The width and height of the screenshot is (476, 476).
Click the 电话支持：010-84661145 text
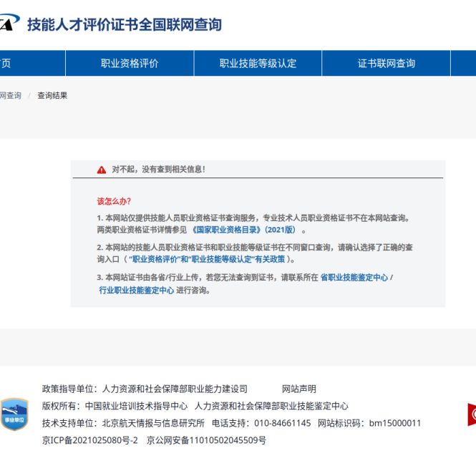click(x=261, y=423)
